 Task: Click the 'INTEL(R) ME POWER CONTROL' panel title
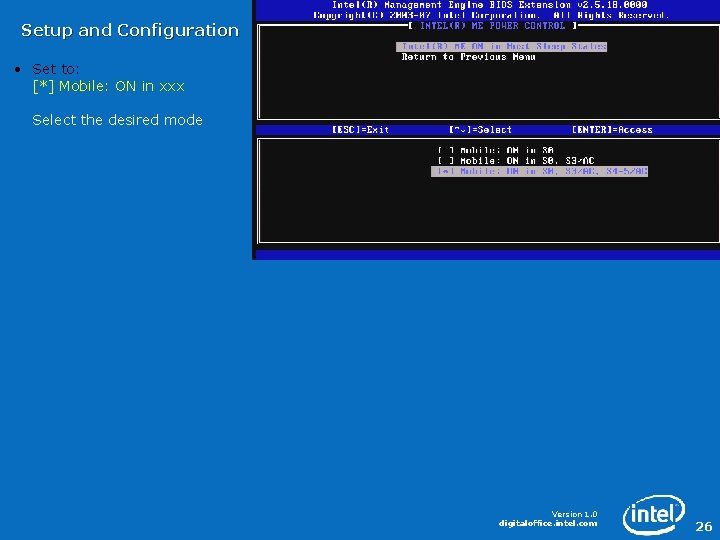pyautogui.click(x=492, y=26)
